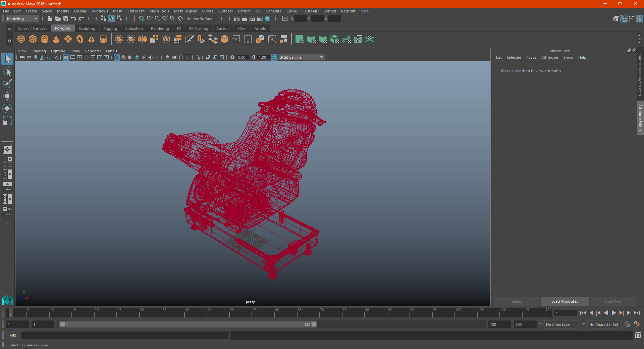644x349 pixels.
Task: Toggle the film gate overlay
Action: coord(73,57)
